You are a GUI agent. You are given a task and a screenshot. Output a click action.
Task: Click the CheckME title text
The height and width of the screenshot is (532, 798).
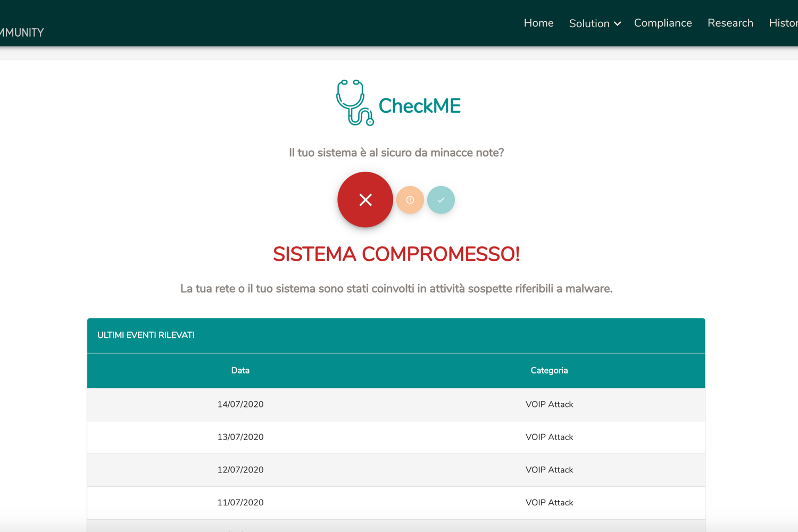[419, 106]
